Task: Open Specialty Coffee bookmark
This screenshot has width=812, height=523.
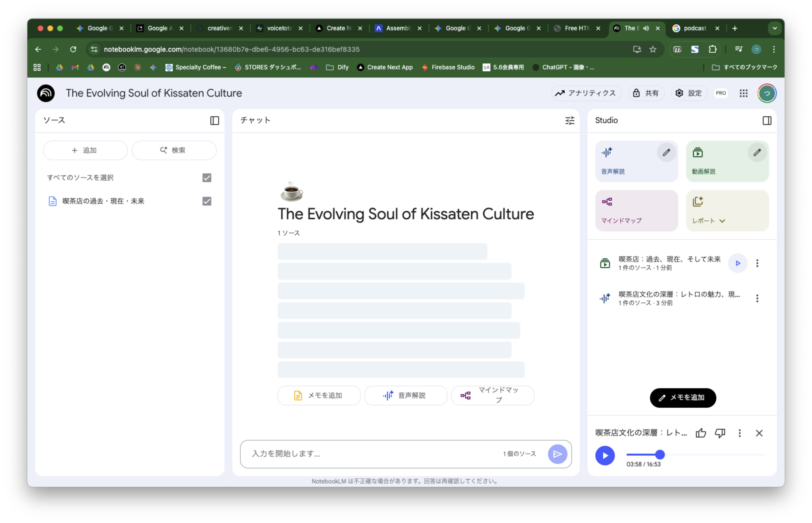Action: pos(195,67)
